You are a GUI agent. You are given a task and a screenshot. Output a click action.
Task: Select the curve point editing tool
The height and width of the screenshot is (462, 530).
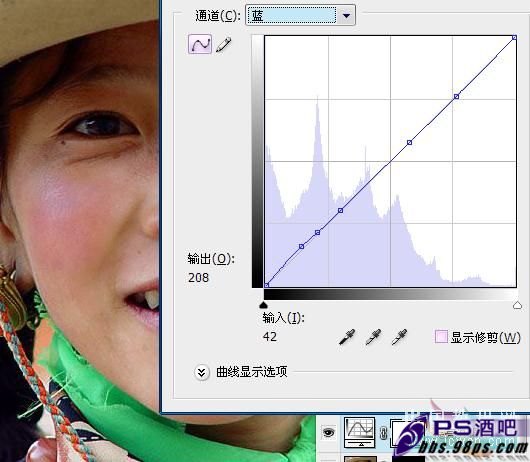point(200,44)
